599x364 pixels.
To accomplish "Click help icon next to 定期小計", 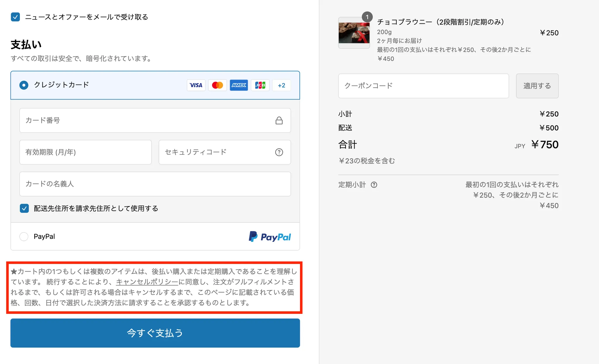I will coord(374,185).
